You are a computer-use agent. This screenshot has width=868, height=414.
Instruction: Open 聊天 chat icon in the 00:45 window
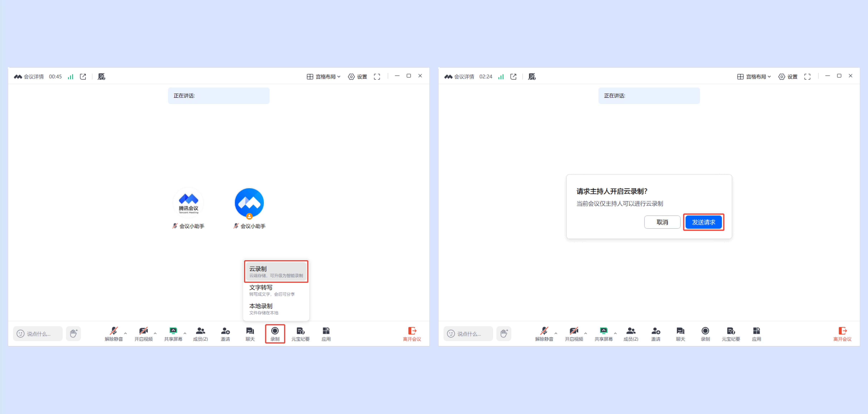click(250, 333)
